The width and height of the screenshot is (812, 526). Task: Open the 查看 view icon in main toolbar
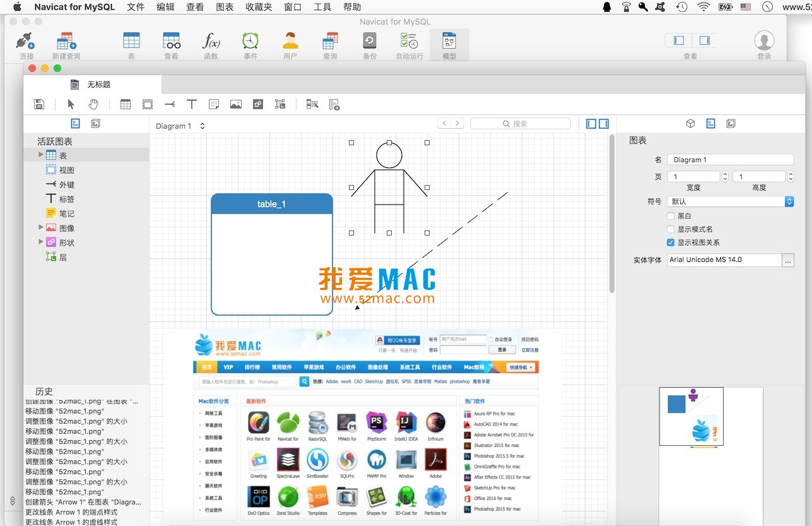tap(171, 42)
